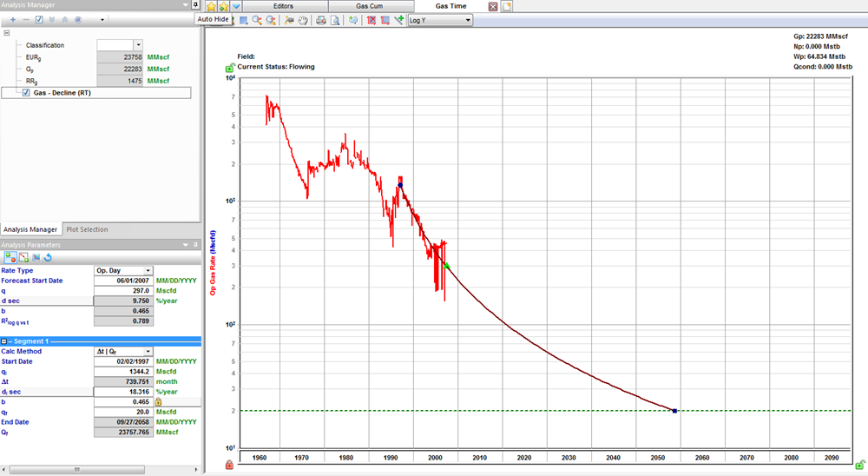Image resolution: width=868 pixels, height=476 pixels.
Task: Click the green triangle forecast start marker
Action: [447, 266]
